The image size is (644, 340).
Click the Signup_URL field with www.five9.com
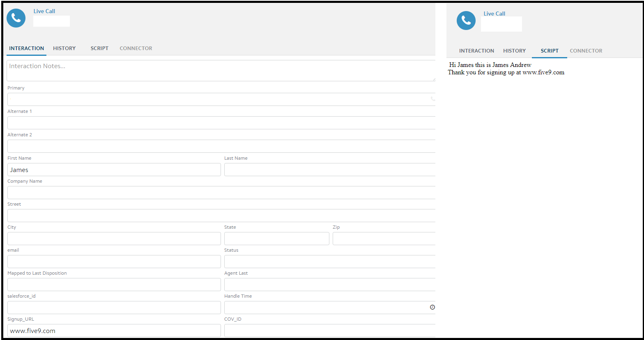click(x=114, y=331)
